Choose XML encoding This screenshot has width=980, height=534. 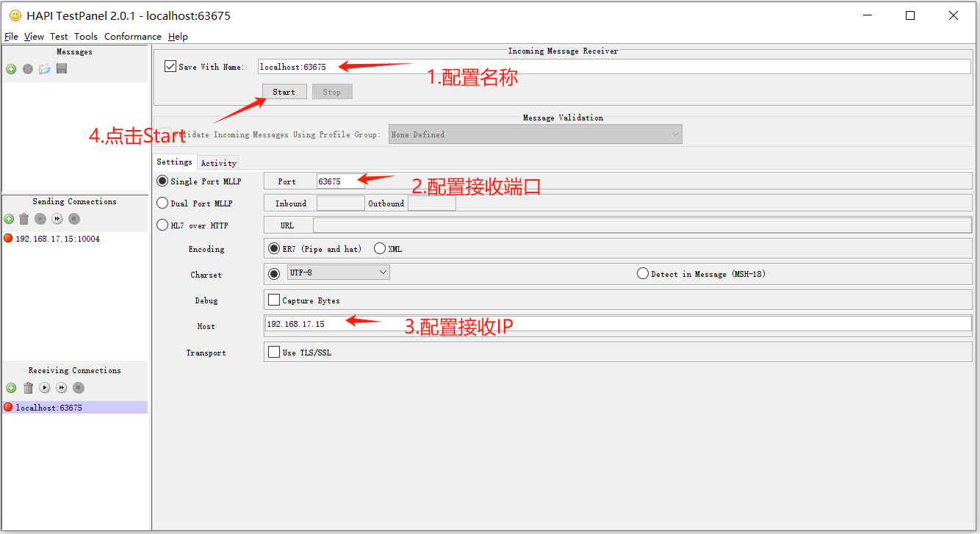pos(380,248)
